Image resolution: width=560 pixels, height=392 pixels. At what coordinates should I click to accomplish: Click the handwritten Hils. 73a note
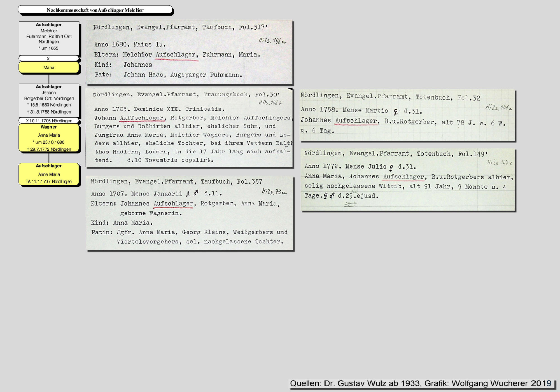(x=274, y=192)
